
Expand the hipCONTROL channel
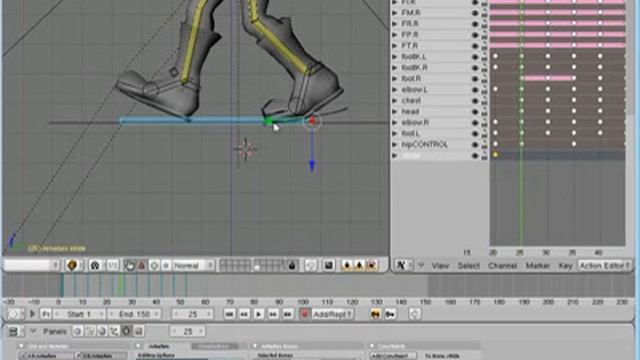click(x=395, y=144)
